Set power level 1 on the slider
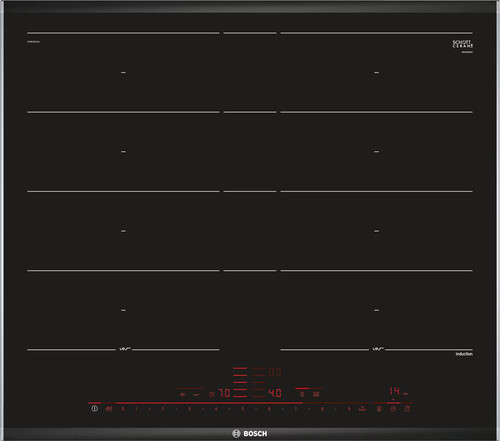Viewport: 500px width, 441px height. click(136, 409)
